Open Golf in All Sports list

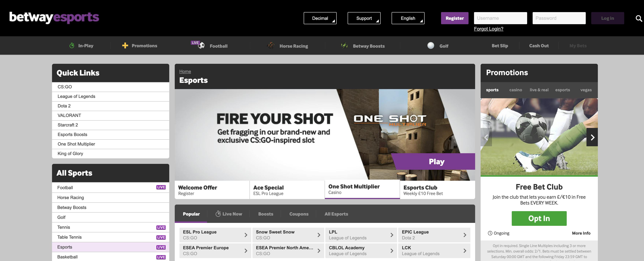tap(110, 217)
